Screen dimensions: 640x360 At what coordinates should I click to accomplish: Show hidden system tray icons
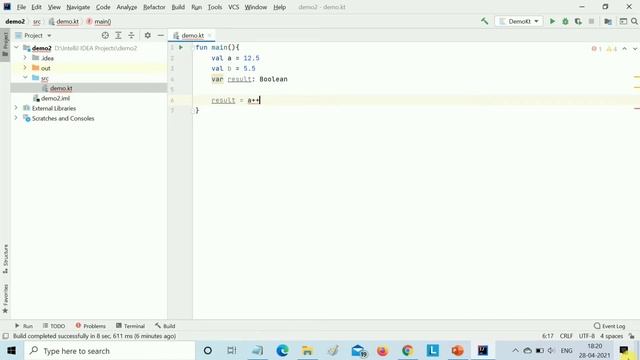[x=515, y=351]
